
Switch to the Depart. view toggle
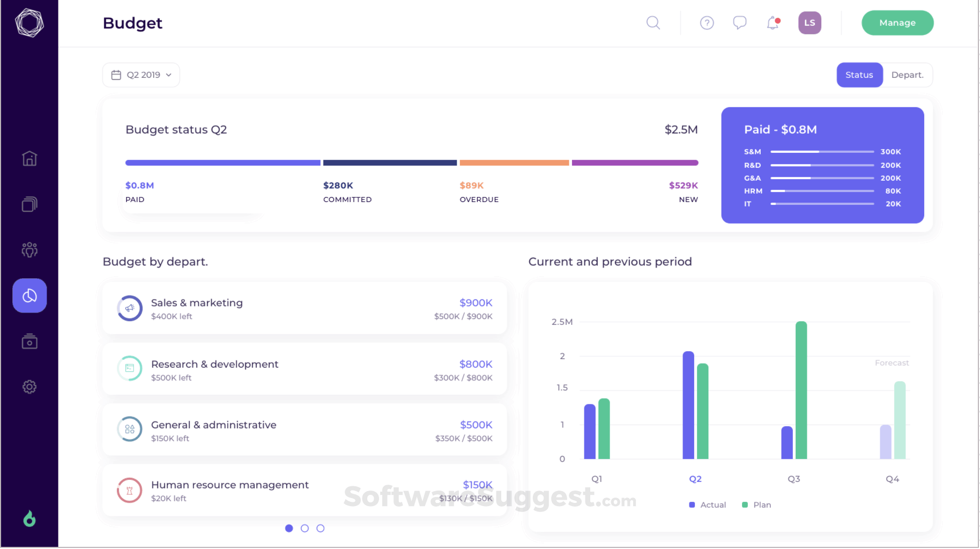click(907, 75)
